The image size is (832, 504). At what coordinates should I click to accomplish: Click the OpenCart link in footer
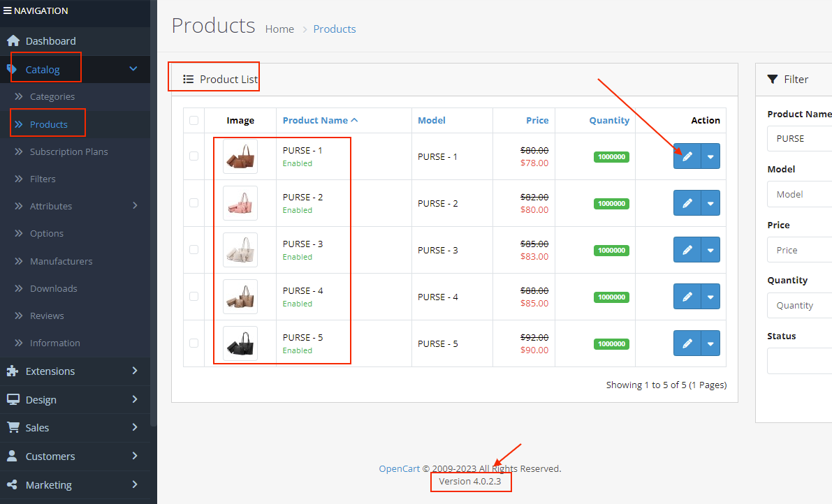[x=399, y=469]
